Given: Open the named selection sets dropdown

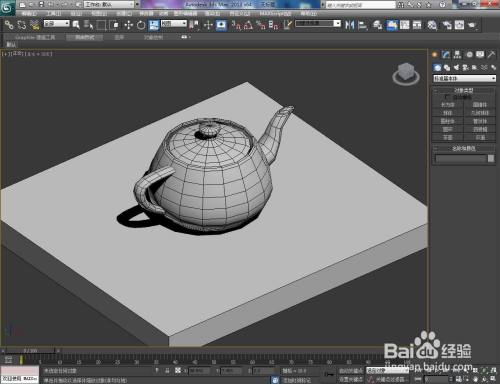Looking at the screenshot, I should pos(318,24).
